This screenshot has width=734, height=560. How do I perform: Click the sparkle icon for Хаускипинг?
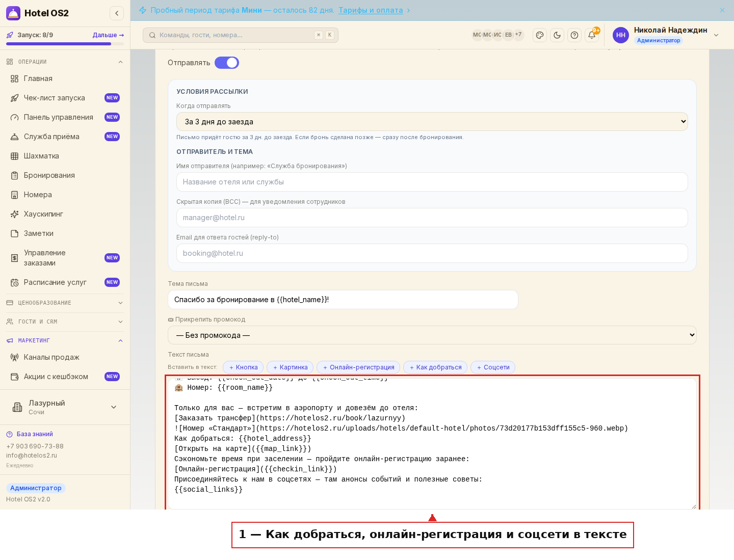click(15, 214)
